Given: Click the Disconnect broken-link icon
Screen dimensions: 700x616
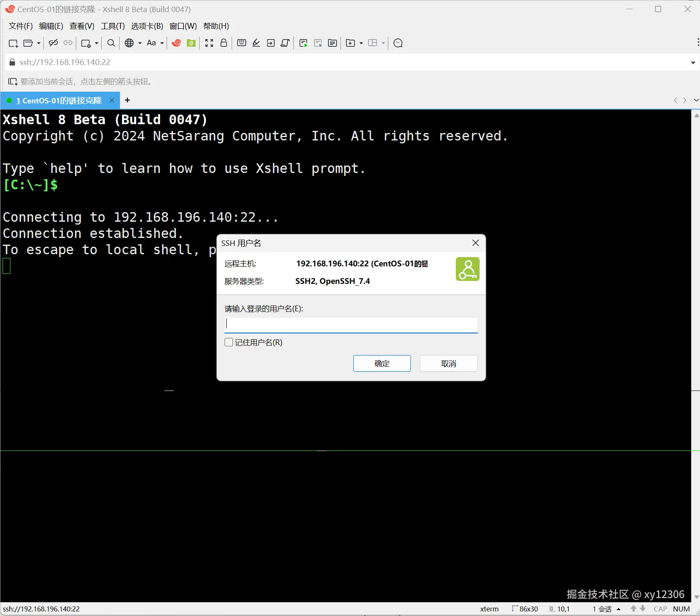Looking at the screenshot, I should [53, 43].
